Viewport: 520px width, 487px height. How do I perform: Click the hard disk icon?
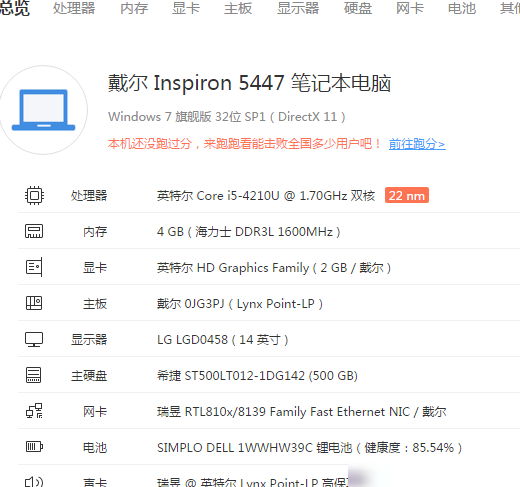(34, 375)
